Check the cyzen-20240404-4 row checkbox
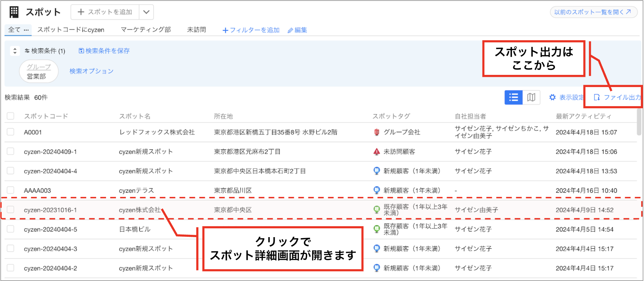The width and height of the screenshot is (644, 281). click(11, 171)
